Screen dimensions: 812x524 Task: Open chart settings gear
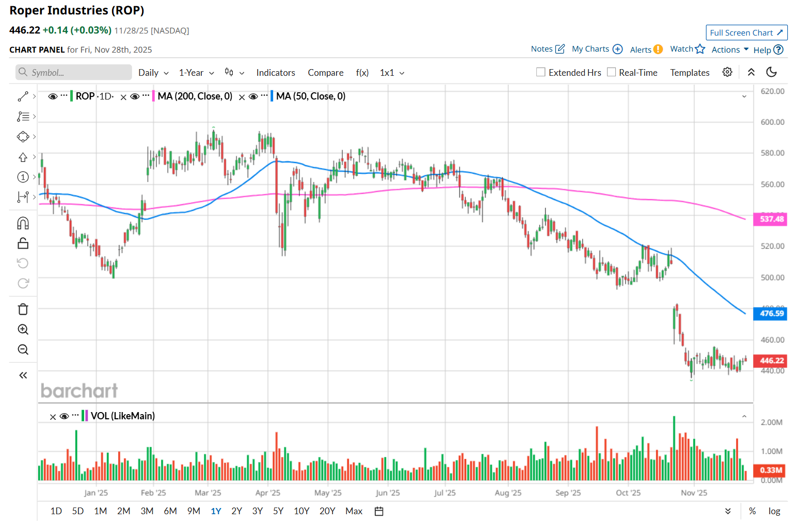point(727,72)
